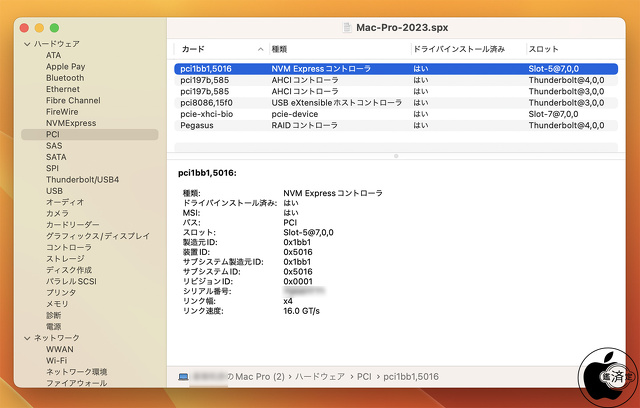
Task: Select Ethernet in the sidebar
Action: pos(63,89)
